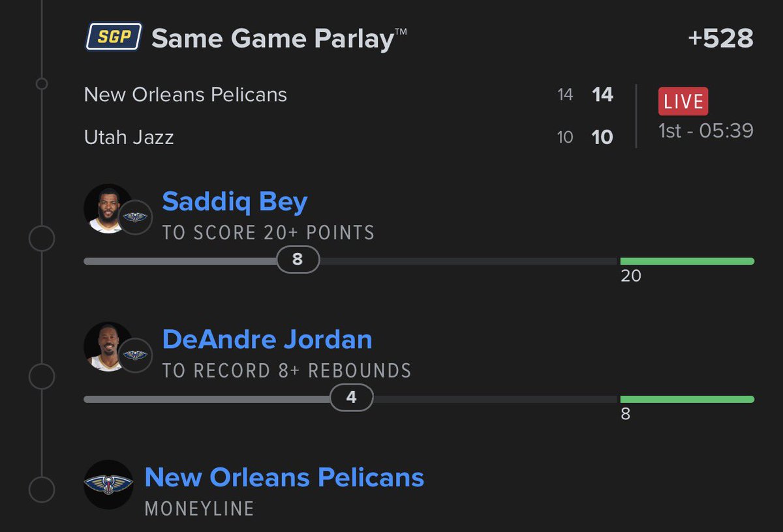
Task: Open DeAndre Jordan's player headshot
Action: pyautogui.click(x=108, y=347)
